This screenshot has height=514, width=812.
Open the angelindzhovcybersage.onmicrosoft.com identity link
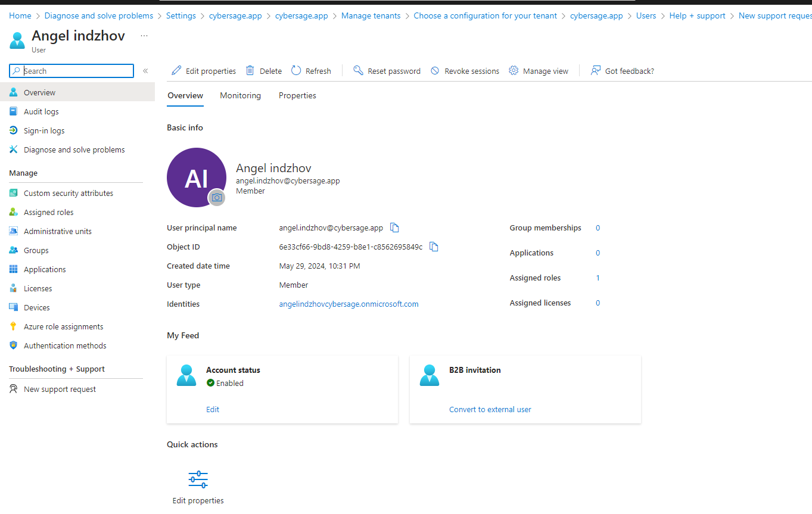pos(349,304)
